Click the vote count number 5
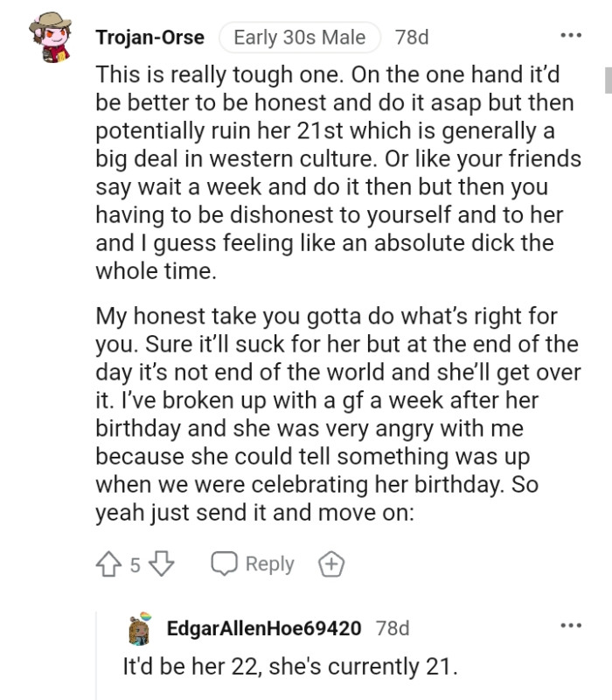The width and height of the screenshot is (612, 700). (x=136, y=565)
